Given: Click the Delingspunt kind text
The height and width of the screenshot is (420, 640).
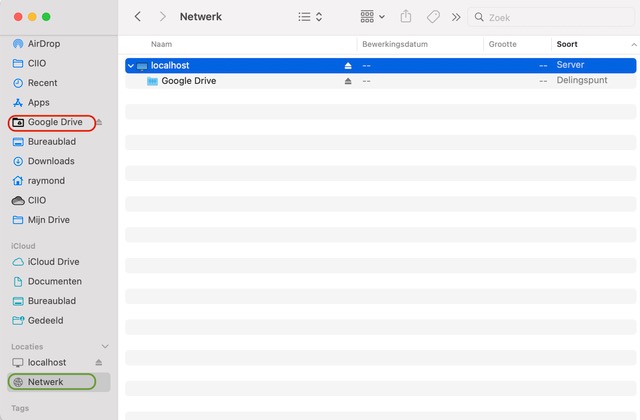Looking at the screenshot, I should click(582, 80).
